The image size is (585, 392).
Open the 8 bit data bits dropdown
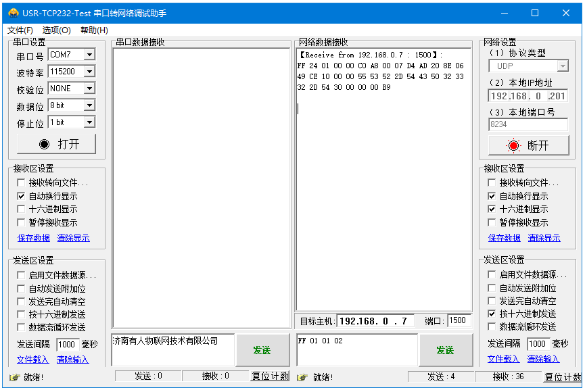[89, 105]
